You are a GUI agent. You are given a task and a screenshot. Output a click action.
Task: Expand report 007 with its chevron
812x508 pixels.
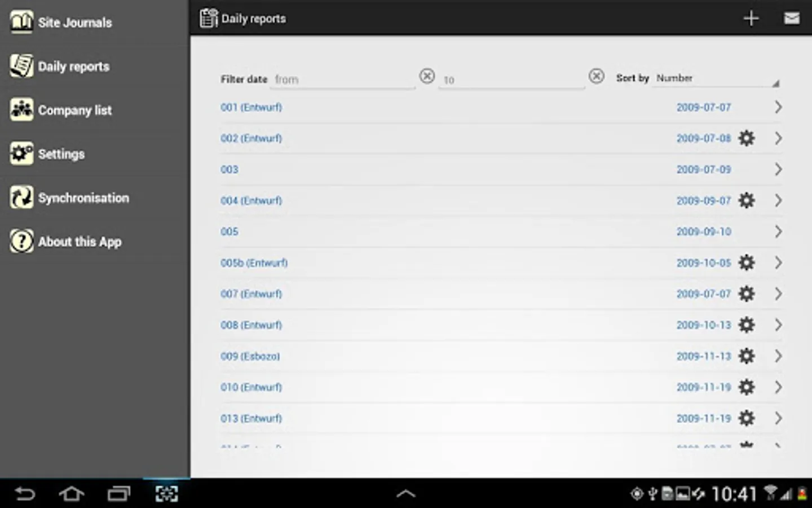tap(778, 294)
